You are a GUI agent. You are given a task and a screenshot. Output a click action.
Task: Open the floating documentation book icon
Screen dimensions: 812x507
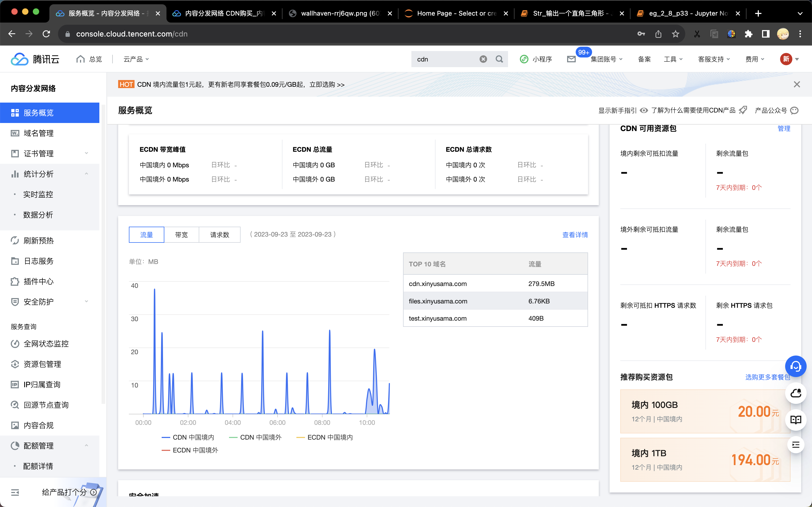[796, 419]
